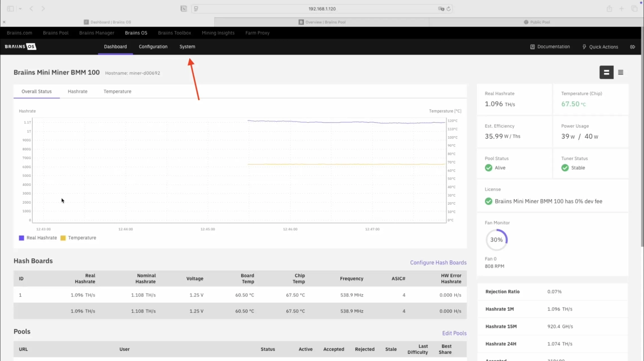Click the Real Hashrate 1.096 TH/s value
The height and width of the screenshot is (361, 644).
click(x=500, y=104)
